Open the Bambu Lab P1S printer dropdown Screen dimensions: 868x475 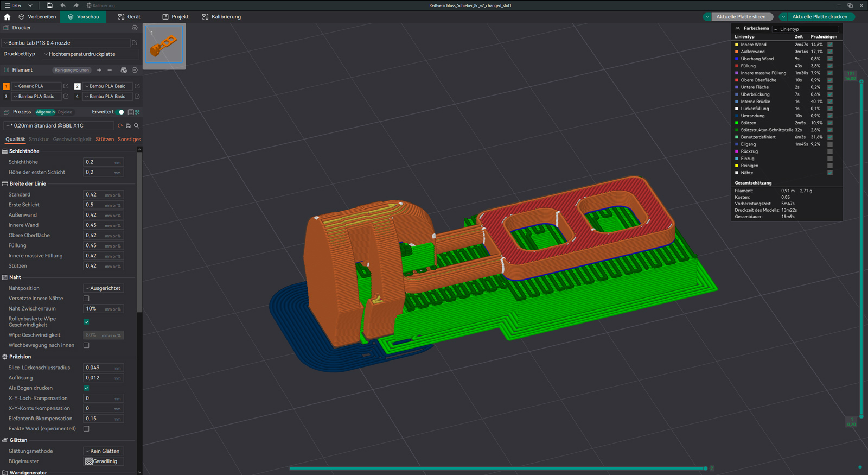tap(66, 43)
